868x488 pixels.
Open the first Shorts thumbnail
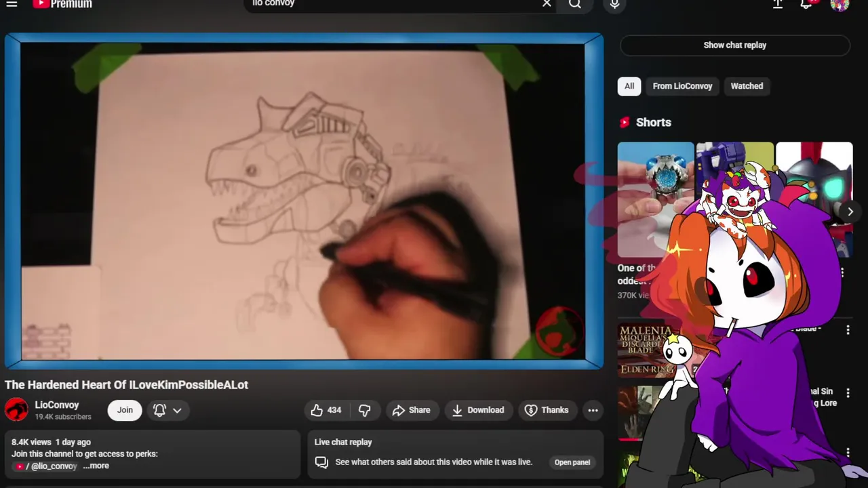click(x=655, y=199)
